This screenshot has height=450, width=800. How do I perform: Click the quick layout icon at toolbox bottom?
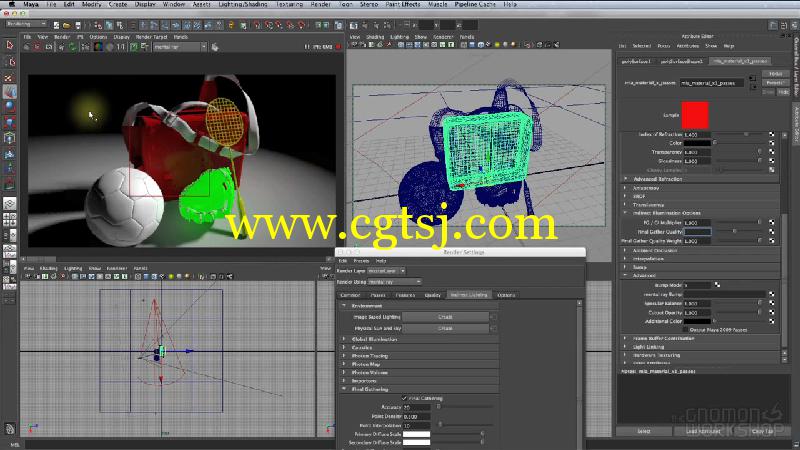pos(9,429)
